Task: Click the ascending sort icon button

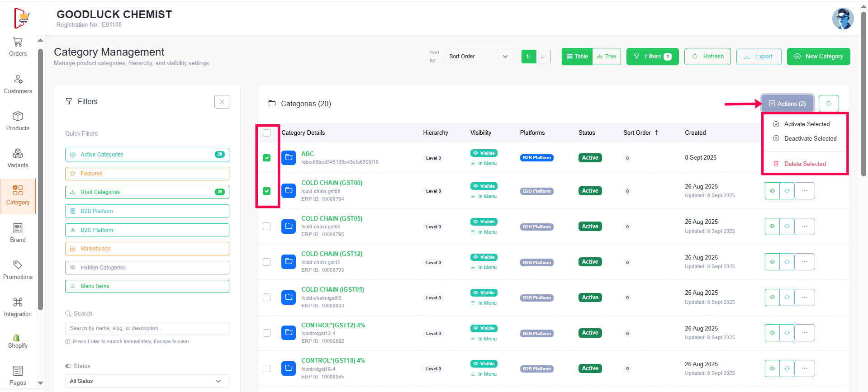Action: pos(529,57)
